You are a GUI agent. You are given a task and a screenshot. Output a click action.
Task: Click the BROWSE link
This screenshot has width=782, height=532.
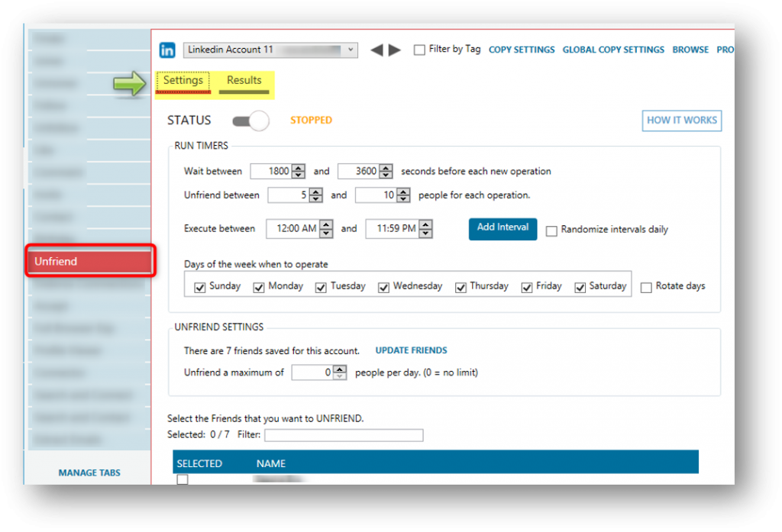[690, 50]
